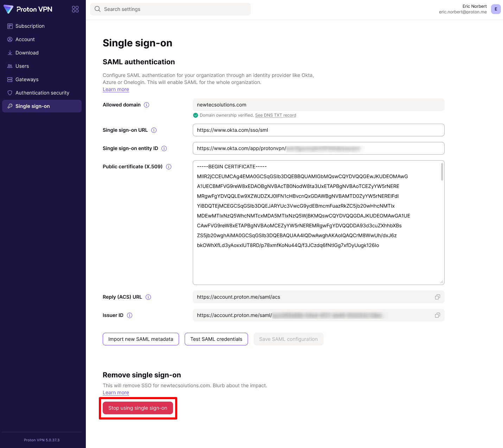The height and width of the screenshot is (448, 503).
Task: Open Account settings
Action: pyautogui.click(x=42, y=39)
